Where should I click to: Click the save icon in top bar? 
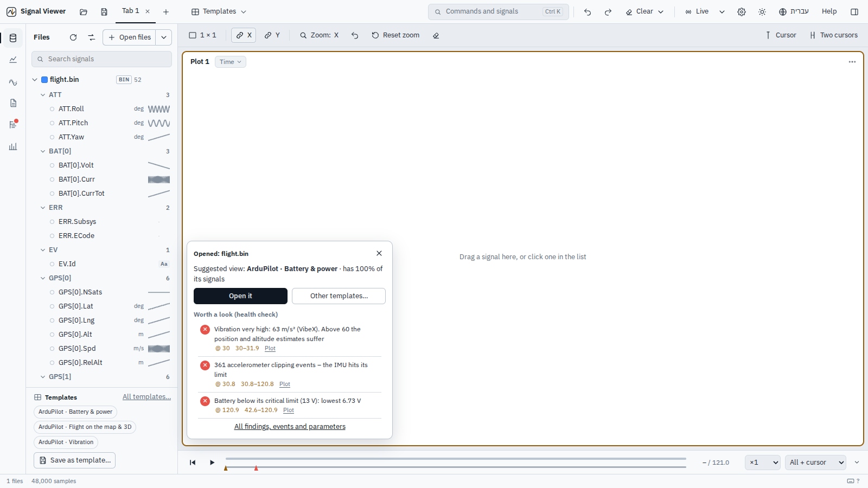tap(104, 11)
